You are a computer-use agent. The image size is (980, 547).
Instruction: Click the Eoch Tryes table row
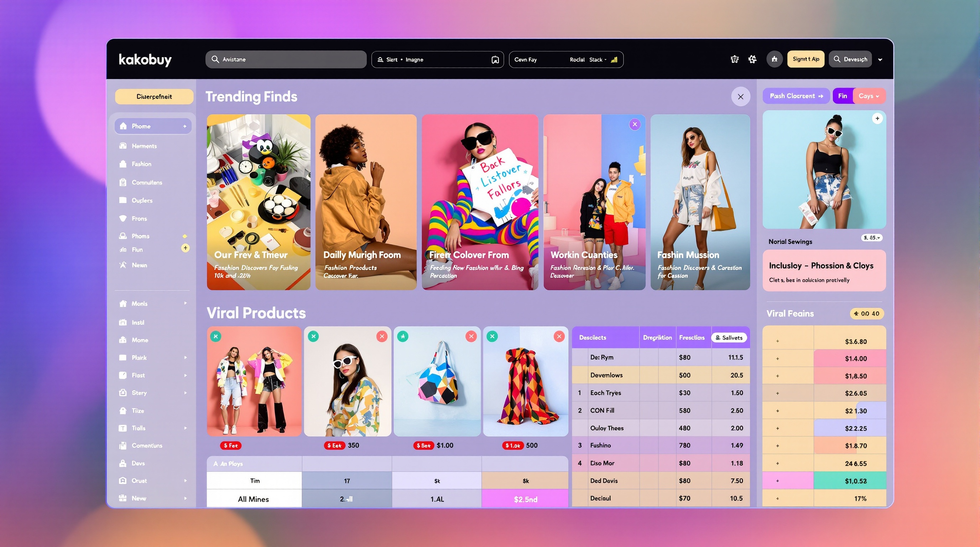tap(661, 392)
